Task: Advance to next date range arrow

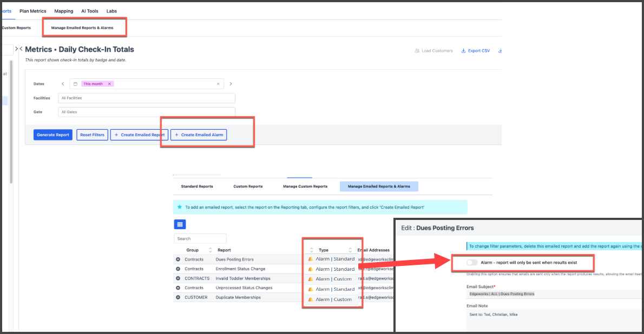Action: coord(231,84)
